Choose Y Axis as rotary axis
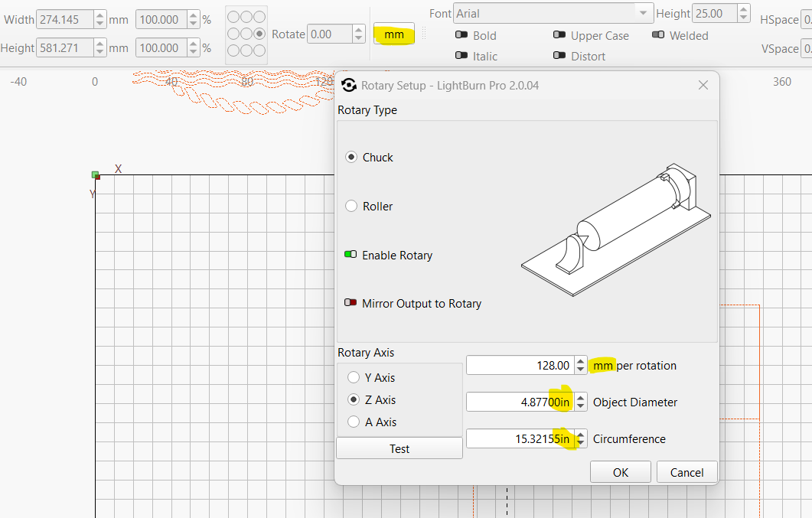The height and width of the screenshot is (518, 812). [354, 377]
